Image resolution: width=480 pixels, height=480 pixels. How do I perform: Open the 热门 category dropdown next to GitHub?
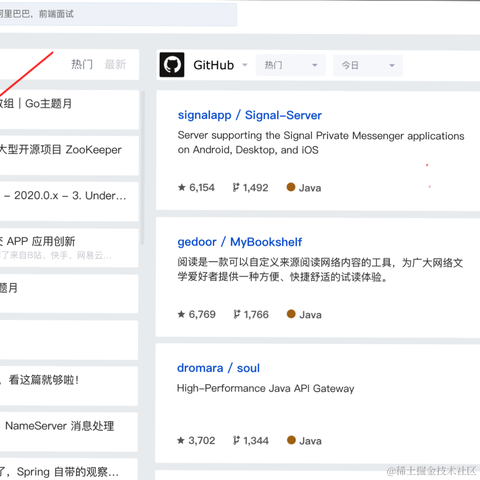tap(290, 65)
